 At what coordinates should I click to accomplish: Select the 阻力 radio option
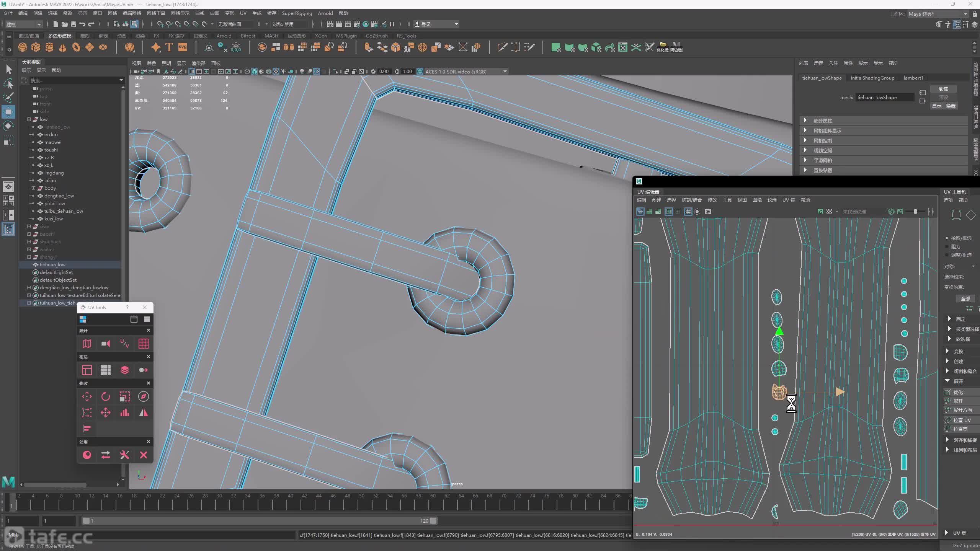pos(947,247)
